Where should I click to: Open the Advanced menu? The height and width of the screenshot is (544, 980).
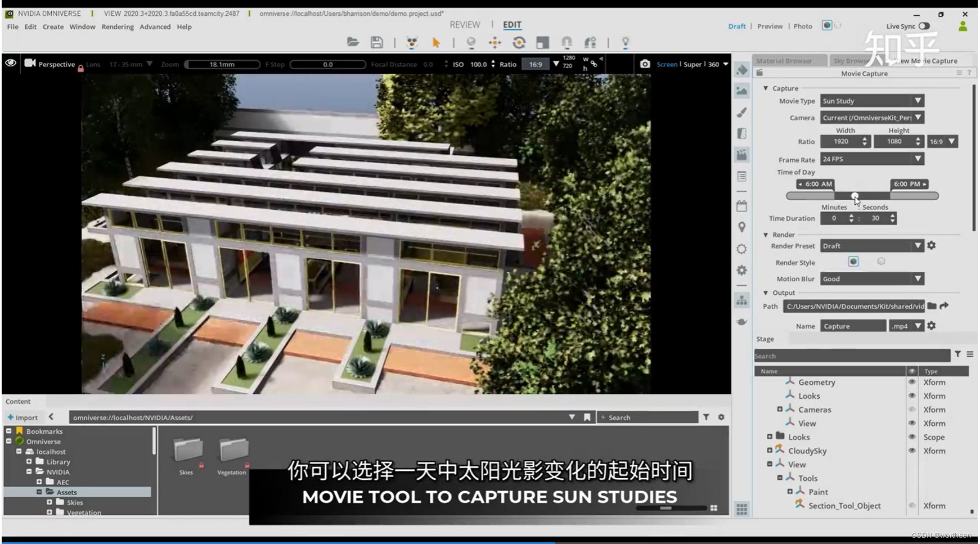[x=155, y=26]
